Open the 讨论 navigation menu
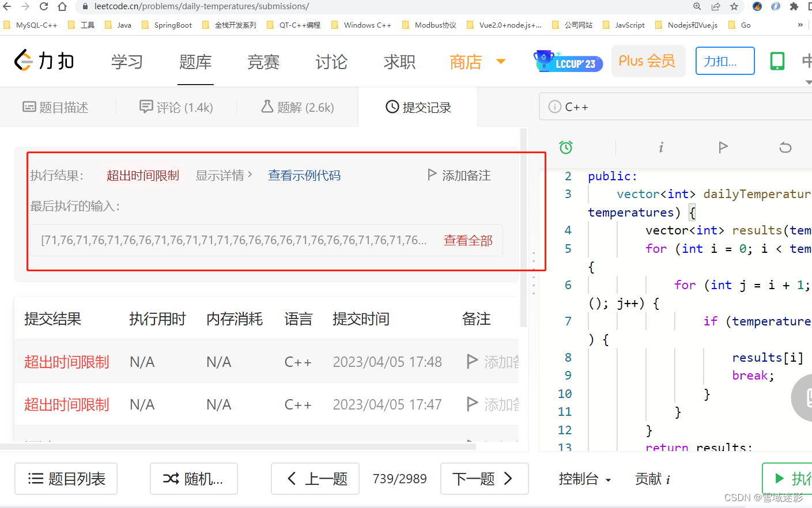This screenshot has width=812, height=508. click(x=331, y=62)
